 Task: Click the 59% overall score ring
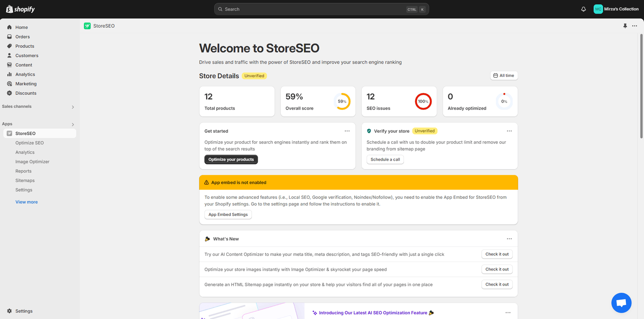[x=342, y=101]
